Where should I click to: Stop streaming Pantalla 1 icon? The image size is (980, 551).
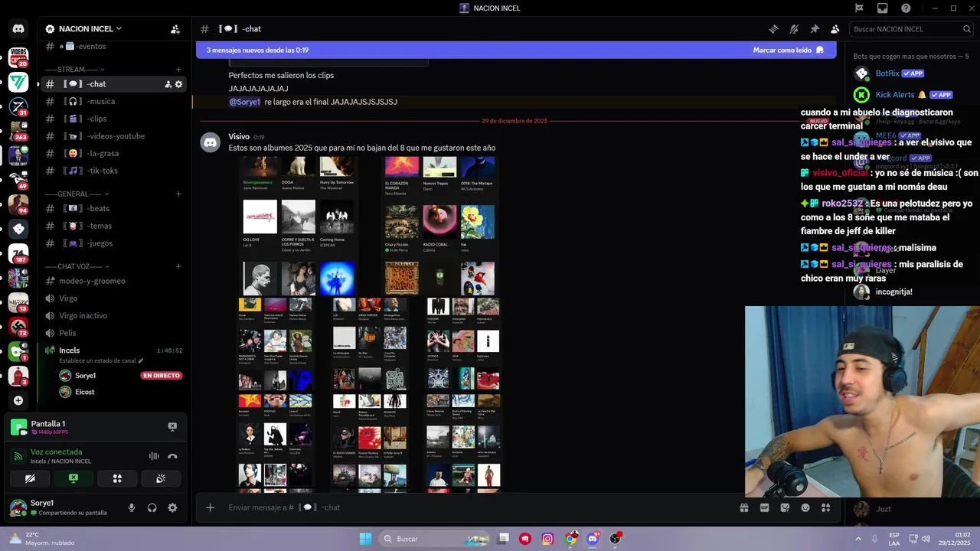click(172, 426)
